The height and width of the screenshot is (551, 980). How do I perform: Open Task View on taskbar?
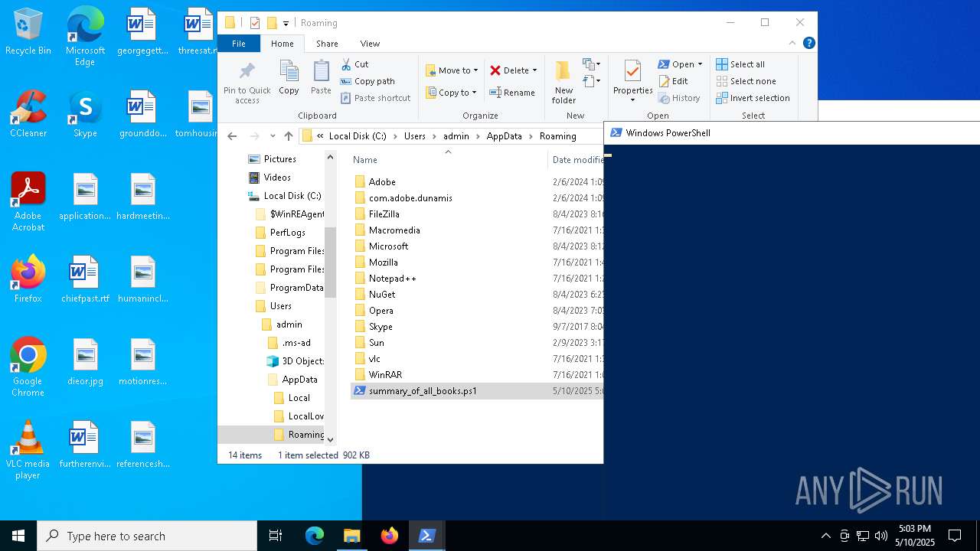(x=276, y=536)
